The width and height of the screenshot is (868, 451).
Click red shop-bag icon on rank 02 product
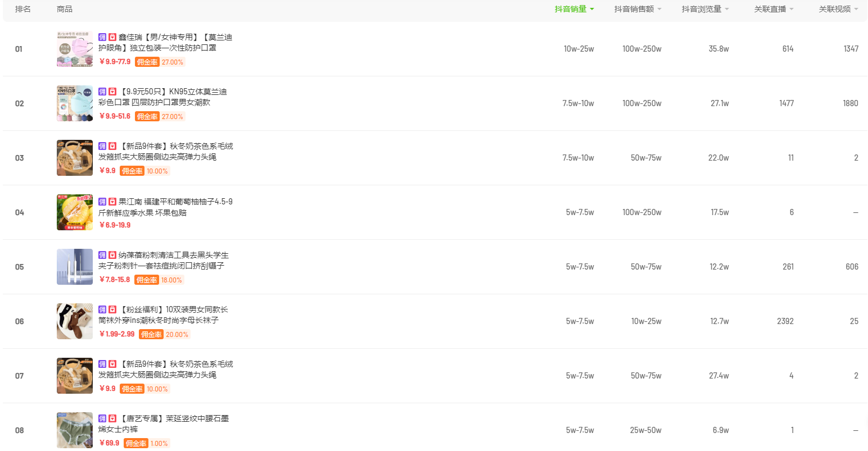coord(112,92)
